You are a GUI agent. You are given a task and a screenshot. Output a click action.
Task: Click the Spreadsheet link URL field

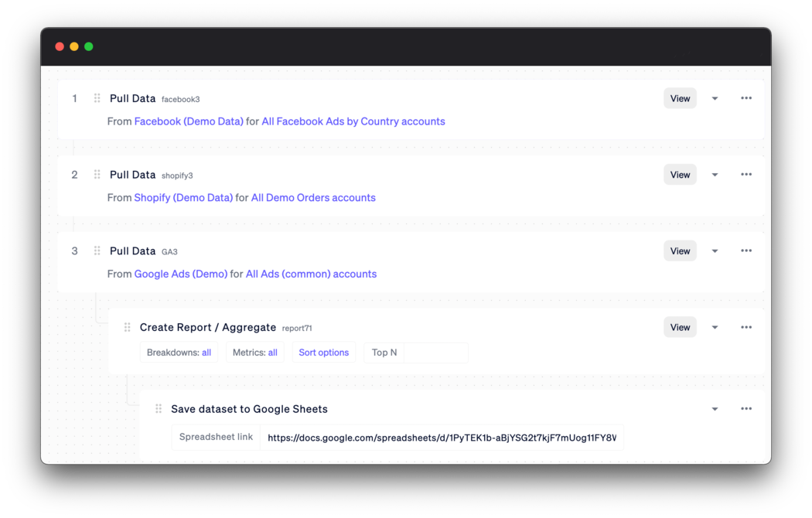(x=442, y=438)
